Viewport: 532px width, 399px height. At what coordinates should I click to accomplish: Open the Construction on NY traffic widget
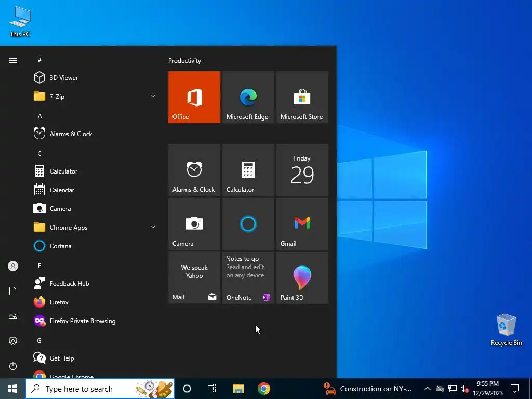(367, 389)
